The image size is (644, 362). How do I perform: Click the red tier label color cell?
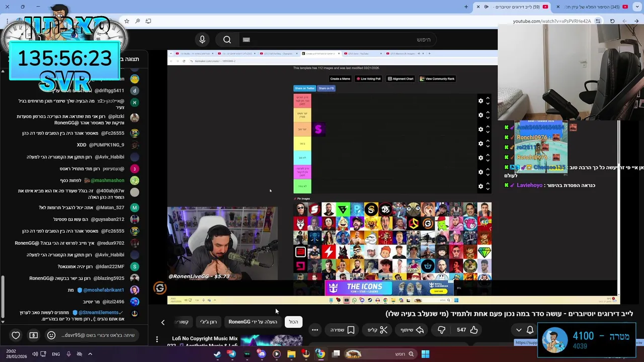(x=302, y=101)
